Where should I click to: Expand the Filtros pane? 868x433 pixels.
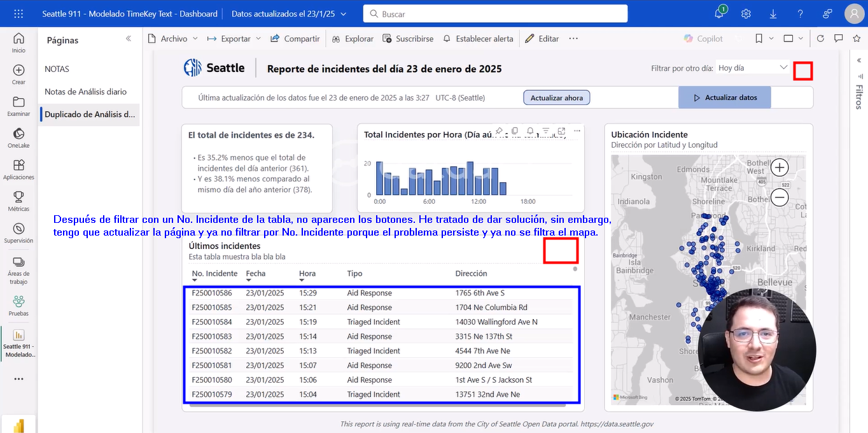tap(859, 60)
